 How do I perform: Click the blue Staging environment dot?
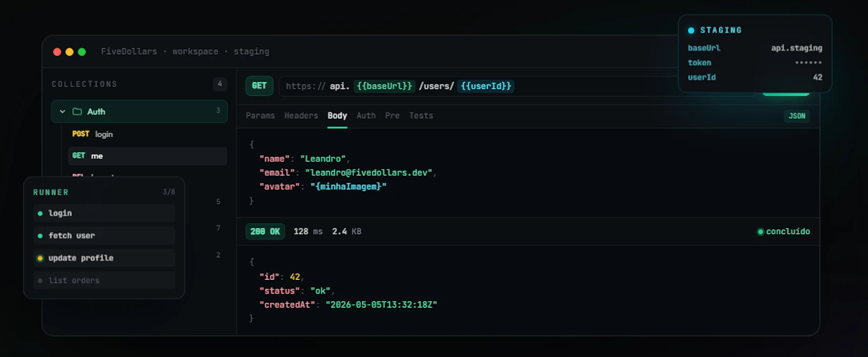click(691, 30)
